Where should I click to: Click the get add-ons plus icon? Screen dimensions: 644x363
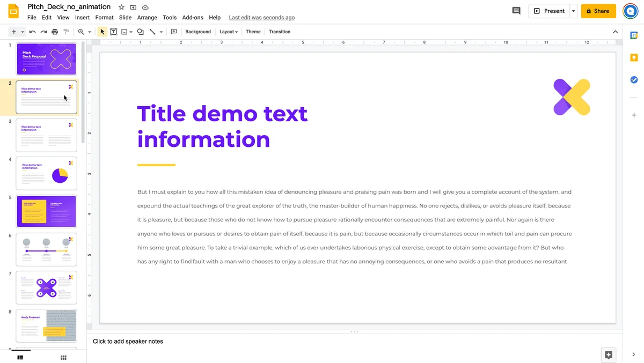coord(634,115)
